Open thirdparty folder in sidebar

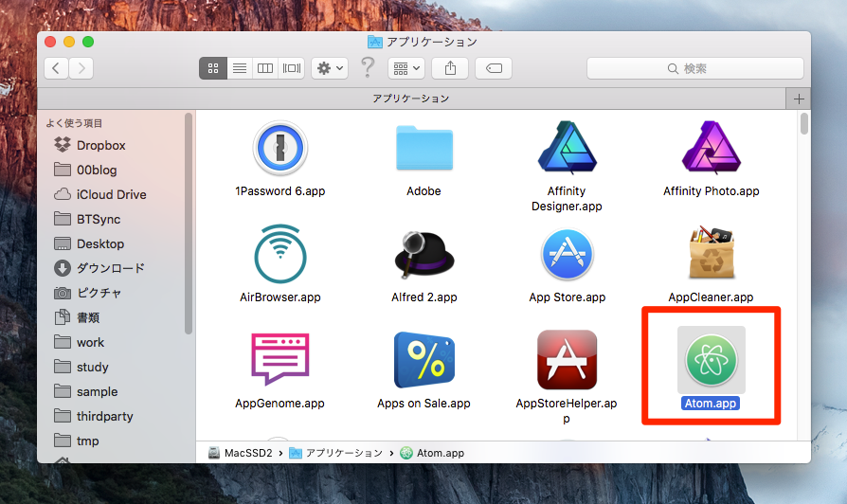point(94,416)
